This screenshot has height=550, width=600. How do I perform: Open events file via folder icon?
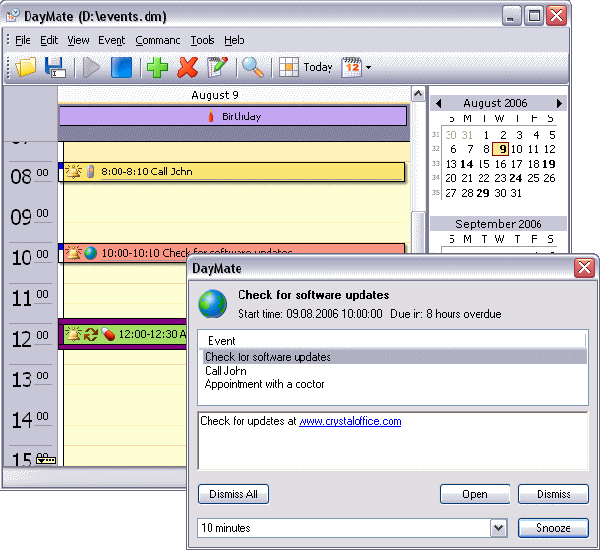coord(26,67)
